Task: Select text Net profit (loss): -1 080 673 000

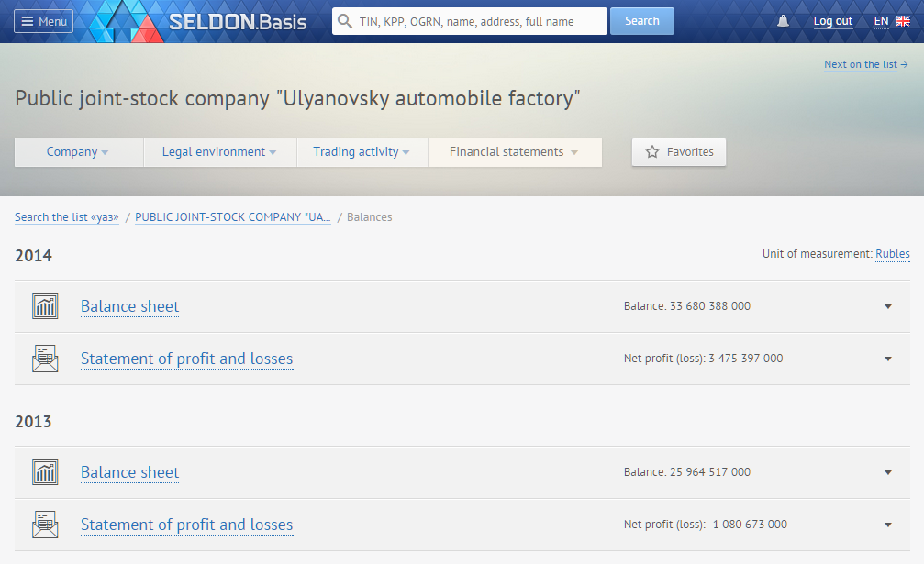Action: (706, 525)
